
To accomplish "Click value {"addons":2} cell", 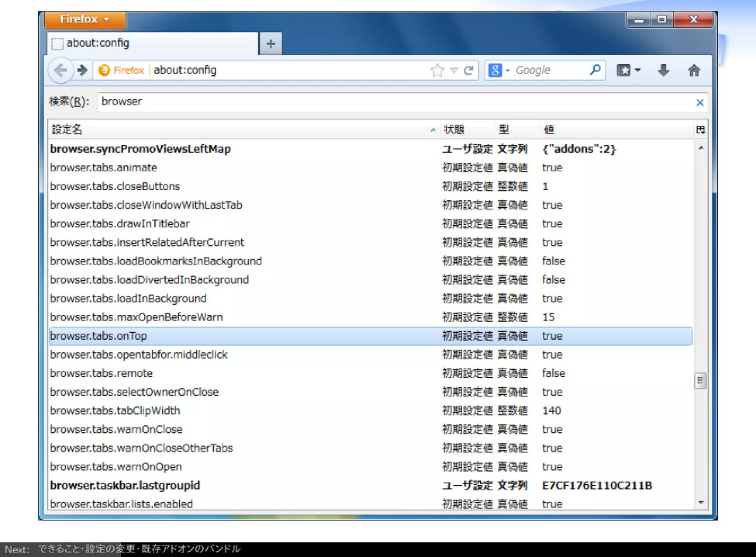I will coord(579,149).
